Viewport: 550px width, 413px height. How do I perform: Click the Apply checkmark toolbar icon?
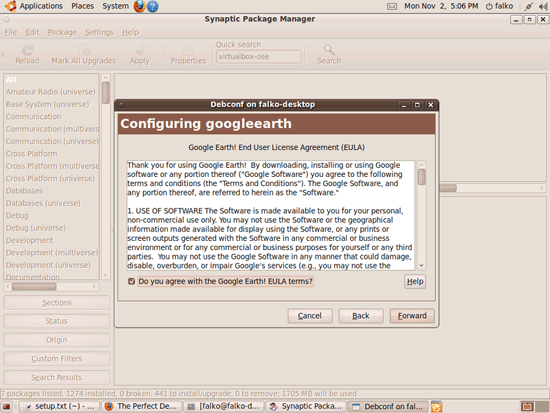(141, 50)
